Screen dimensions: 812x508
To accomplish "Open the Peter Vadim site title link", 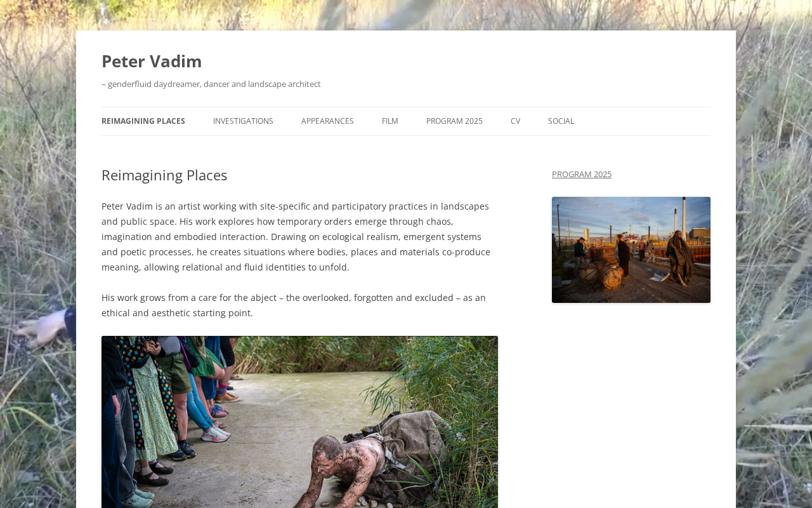I will click(x=152, y=61).
